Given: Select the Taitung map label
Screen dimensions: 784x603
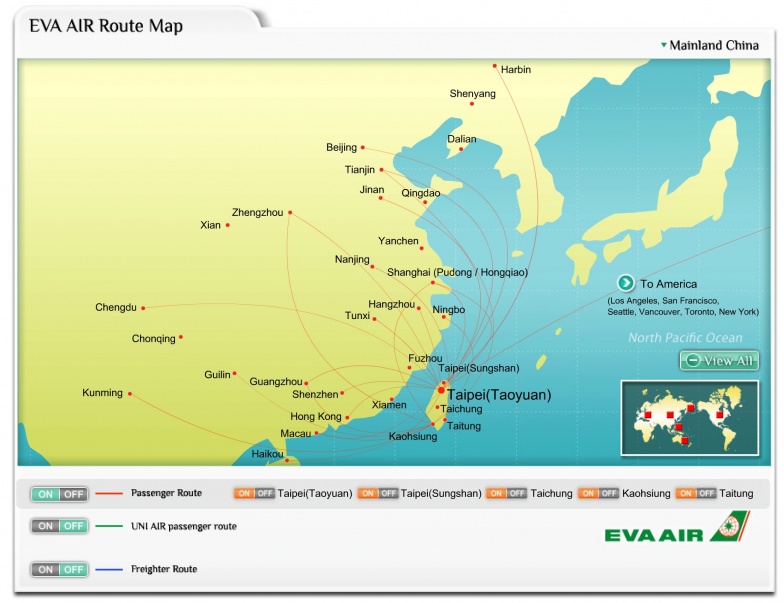Looking at the screenshot, I should click(x=464, y=426).
